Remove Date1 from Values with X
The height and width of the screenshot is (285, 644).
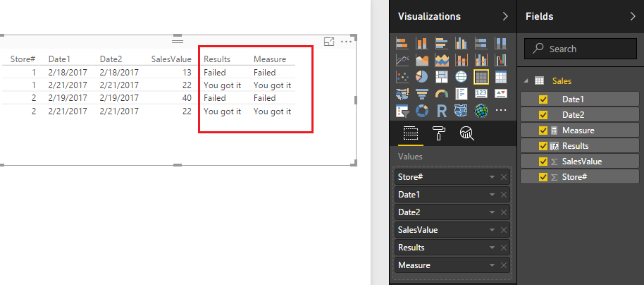pyautogui.click(x=504, y=195)
